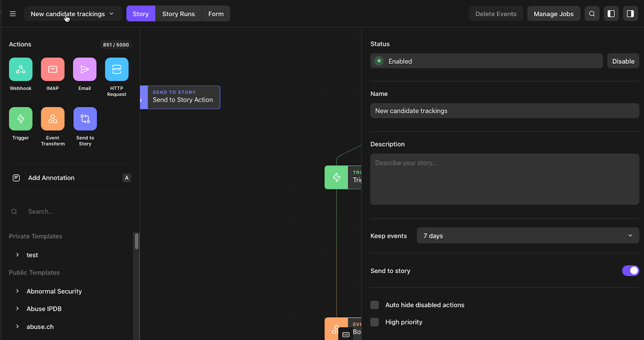
Task: Select the Trigger action icon
Action: click(x=21, y=119)
